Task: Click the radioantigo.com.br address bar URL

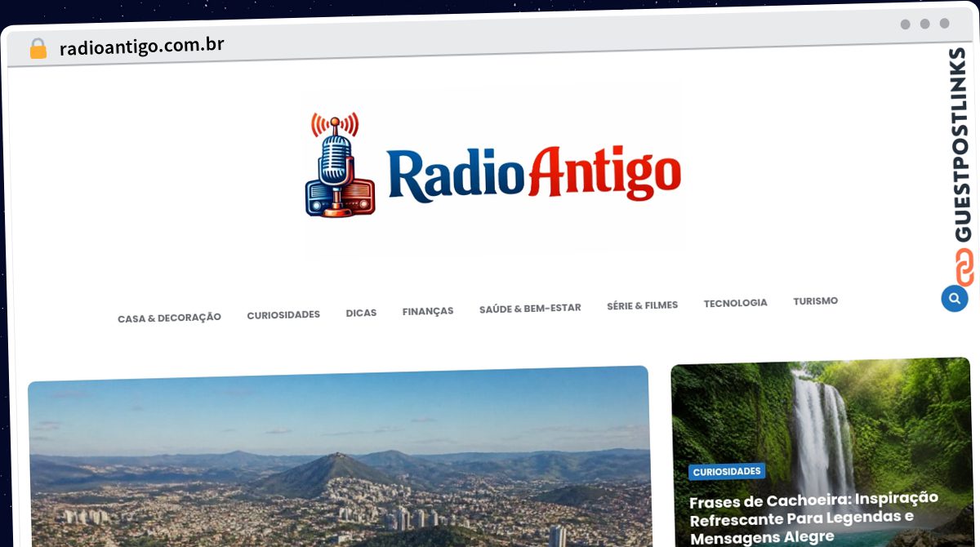Action: [142, 46]
